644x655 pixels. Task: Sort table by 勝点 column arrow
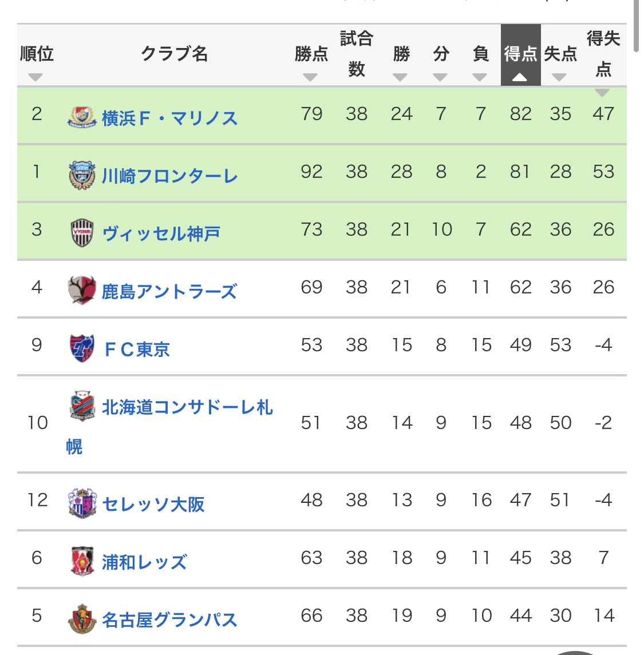pos(310,77)
